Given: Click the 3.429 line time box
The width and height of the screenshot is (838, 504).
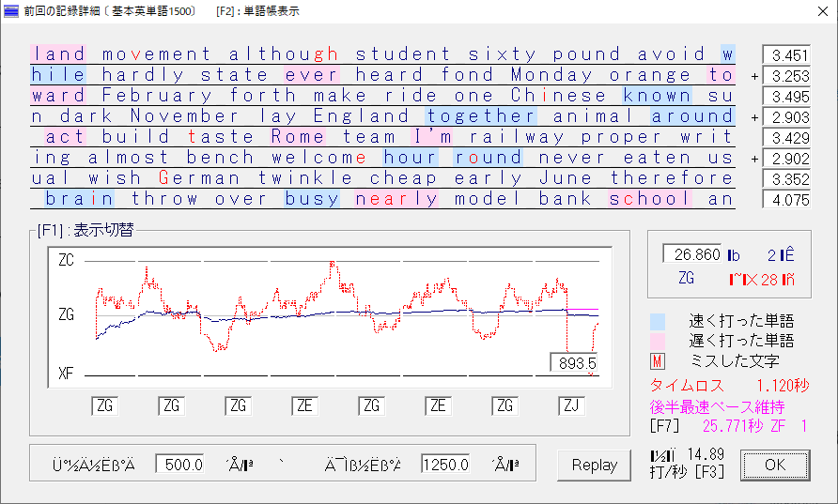Looking at the screenshot, I should [x=786, y=138].
